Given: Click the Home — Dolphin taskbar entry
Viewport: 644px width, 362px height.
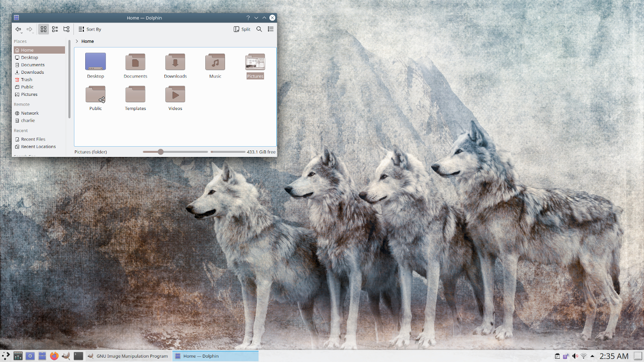Looking at the screenshot, I should pyautogui.click(x=216, y=356).
